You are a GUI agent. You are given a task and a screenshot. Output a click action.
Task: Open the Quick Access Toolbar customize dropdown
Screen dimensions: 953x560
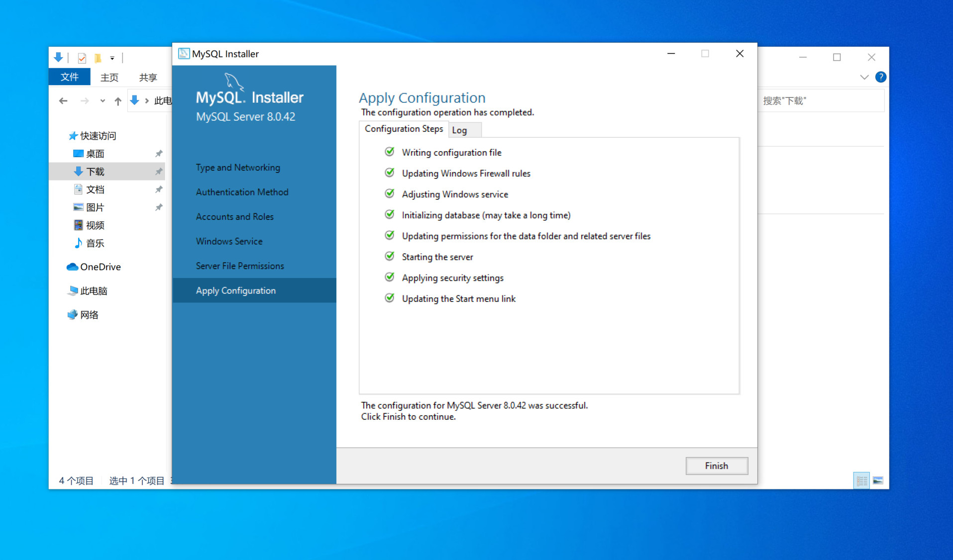click(112, 58)
